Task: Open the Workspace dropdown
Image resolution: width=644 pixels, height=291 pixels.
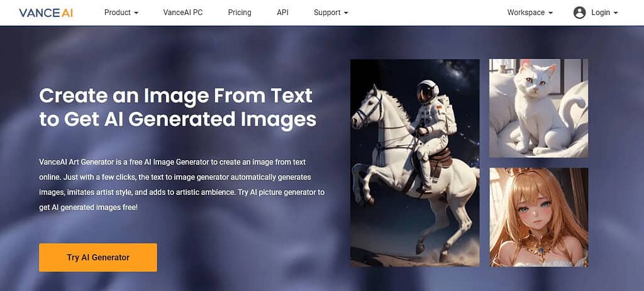Action: (530, 13)
